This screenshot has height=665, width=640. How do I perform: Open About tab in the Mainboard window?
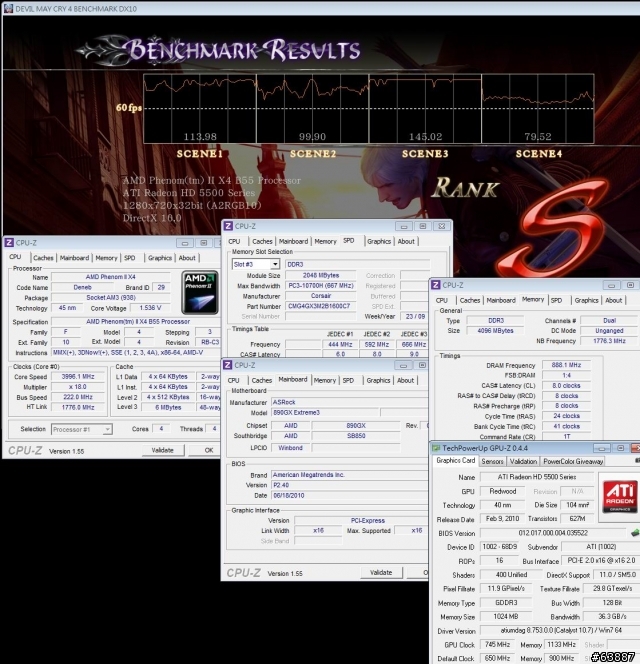coord(405,380)
